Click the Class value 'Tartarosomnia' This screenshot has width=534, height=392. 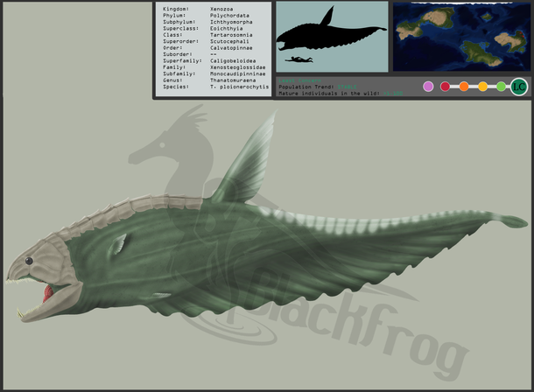tap(231, 35)
